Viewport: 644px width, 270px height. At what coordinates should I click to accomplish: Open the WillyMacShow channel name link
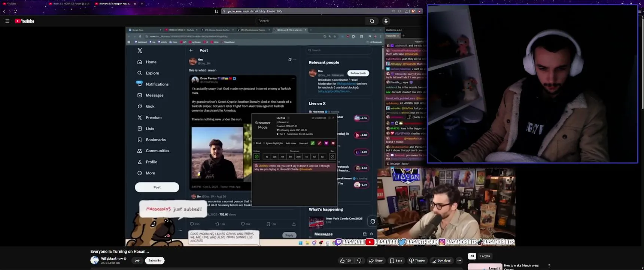coord(112,259)
